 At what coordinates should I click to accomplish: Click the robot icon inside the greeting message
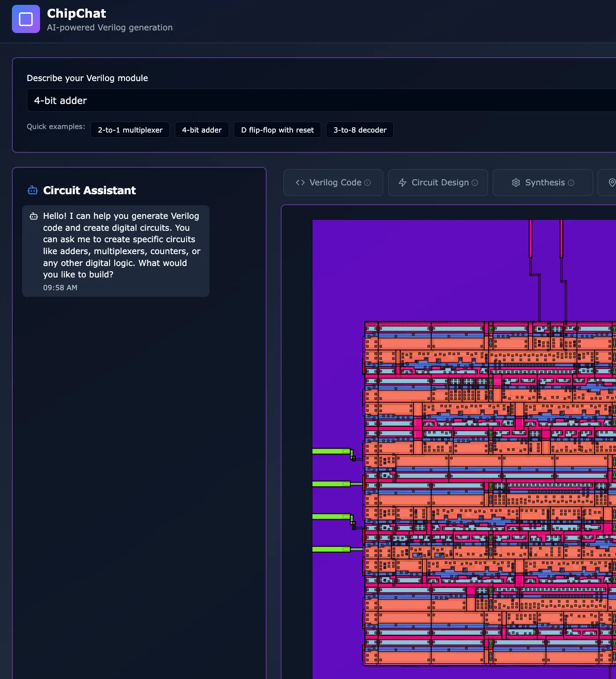click(33, 216)
